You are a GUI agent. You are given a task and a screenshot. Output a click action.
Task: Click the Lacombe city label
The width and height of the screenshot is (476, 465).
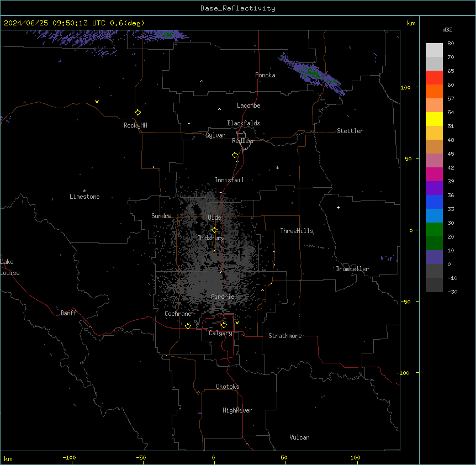[248, 105]
